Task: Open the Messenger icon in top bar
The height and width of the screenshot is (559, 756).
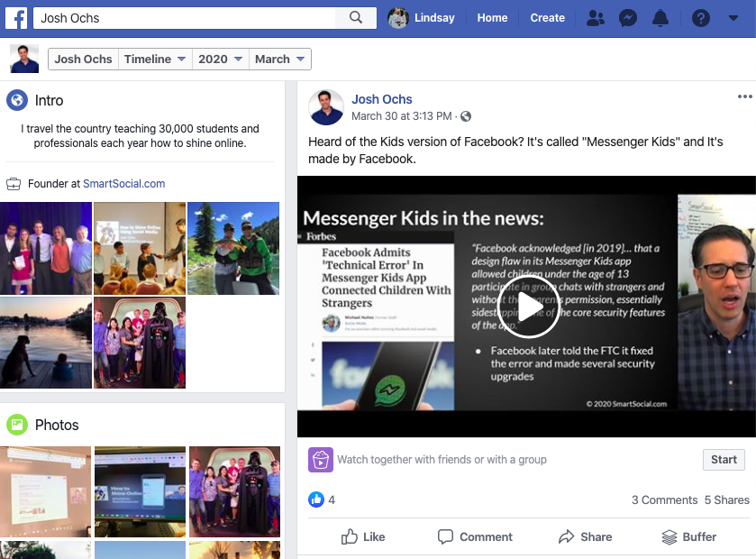Action: tap(628, 18)
